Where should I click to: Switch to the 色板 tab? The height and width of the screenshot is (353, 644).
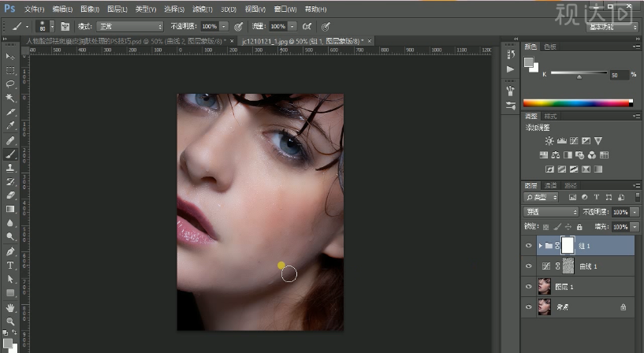pyautogui.click(x=550, y=46)
